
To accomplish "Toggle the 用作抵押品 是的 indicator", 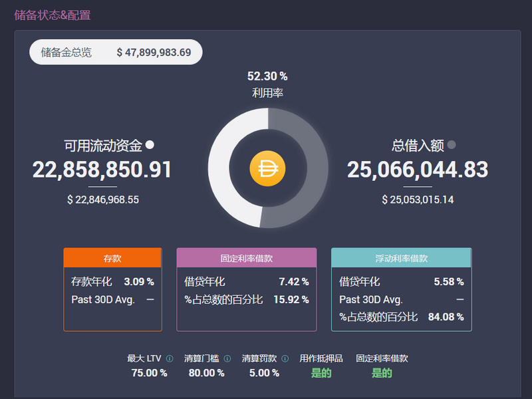I will click(x=321, y=373).
